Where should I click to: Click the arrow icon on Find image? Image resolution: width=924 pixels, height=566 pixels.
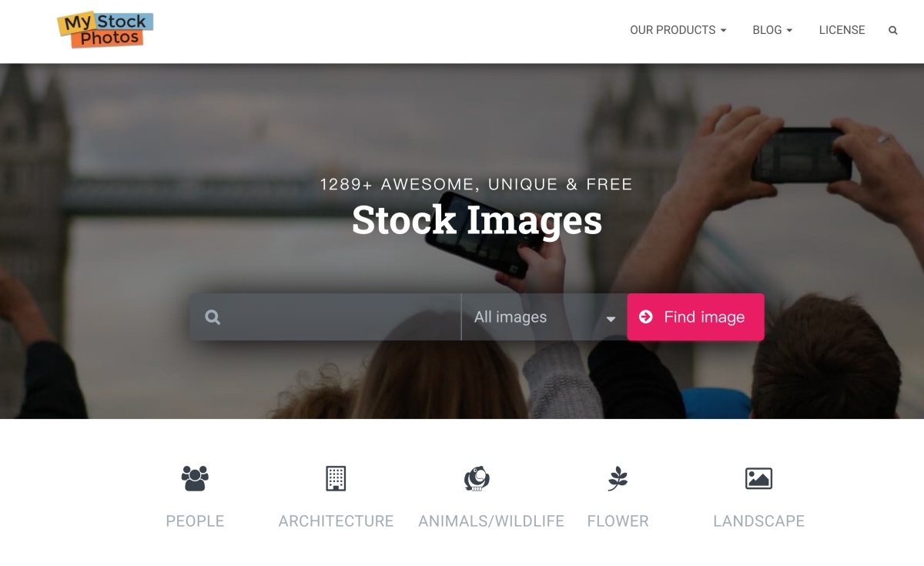(646, 316)
